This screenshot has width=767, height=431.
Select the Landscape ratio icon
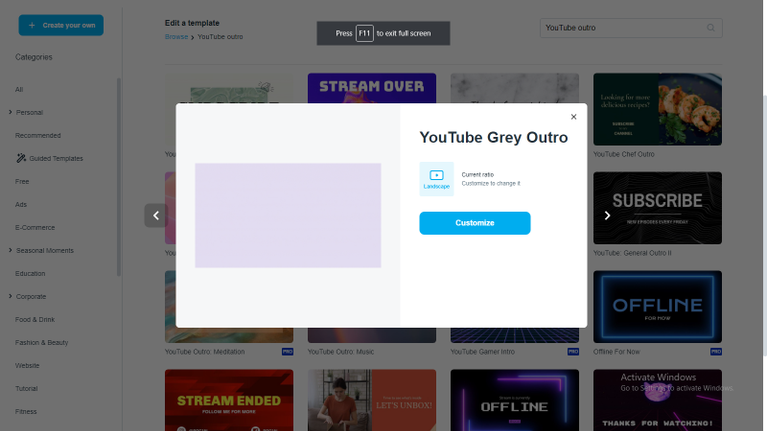436,179
